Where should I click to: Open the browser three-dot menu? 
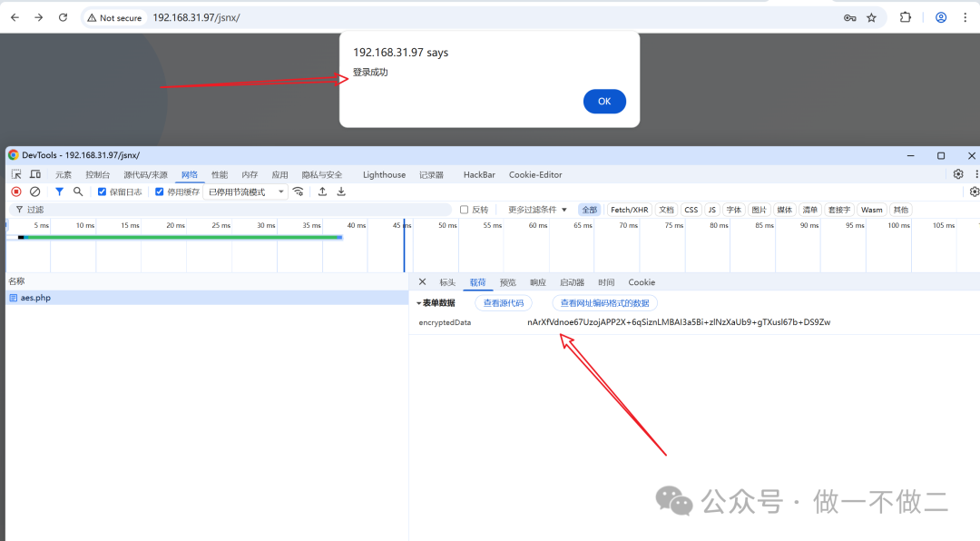coord(965,17)
